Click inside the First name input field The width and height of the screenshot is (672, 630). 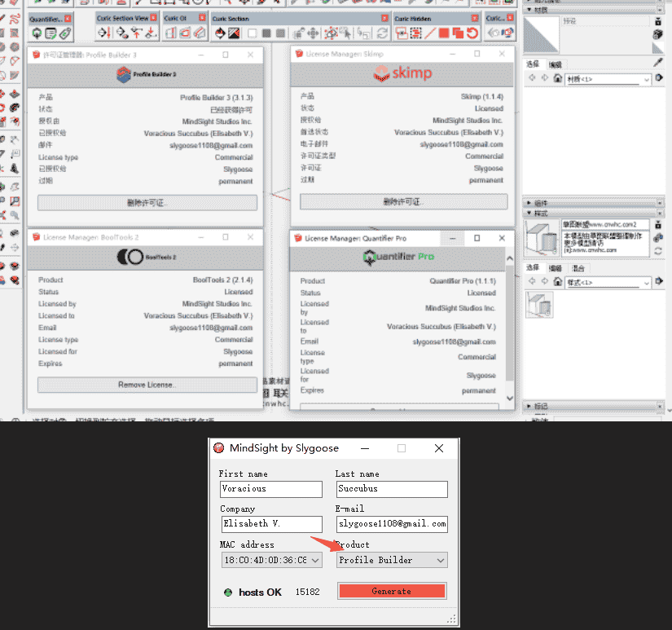coord(270,489)
